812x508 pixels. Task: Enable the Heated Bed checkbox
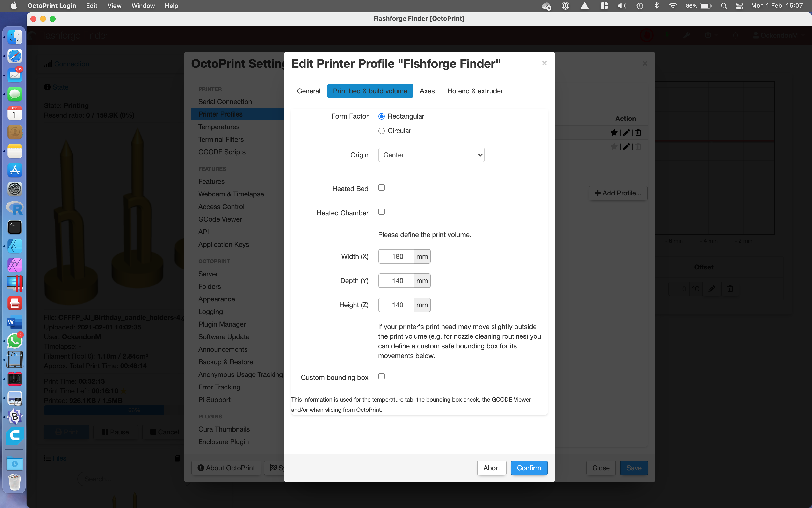tap(382, 187)
